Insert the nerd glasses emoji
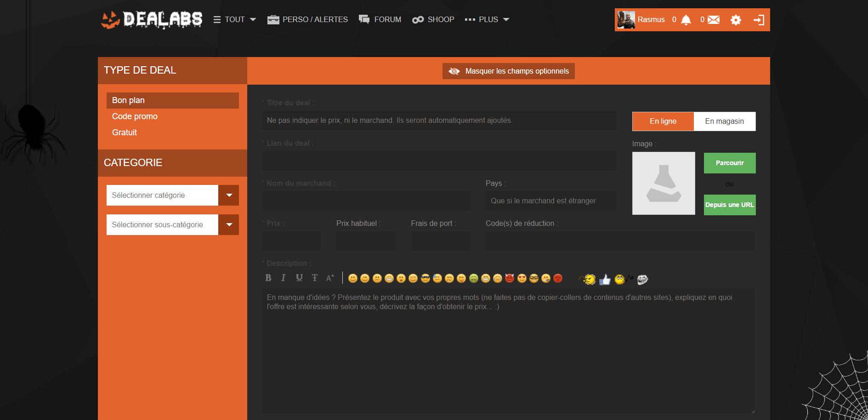Viewport: 868px width, 420px height. 534,278
